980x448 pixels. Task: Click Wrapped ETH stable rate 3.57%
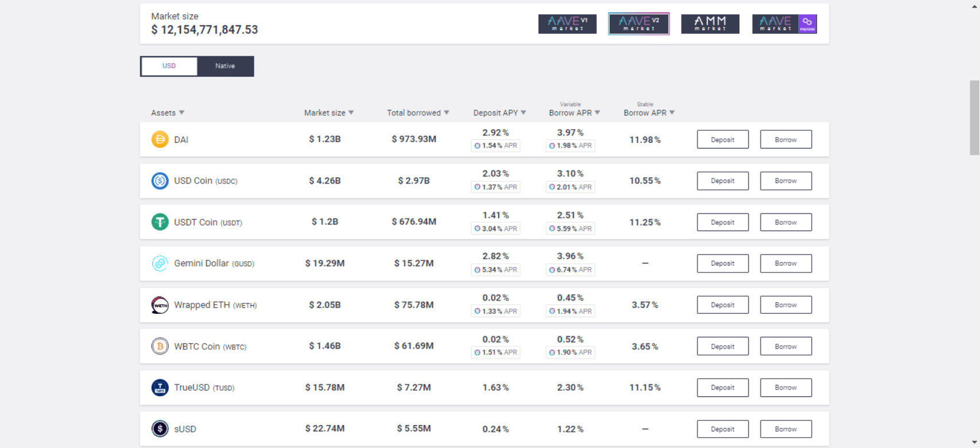[645, 305]
